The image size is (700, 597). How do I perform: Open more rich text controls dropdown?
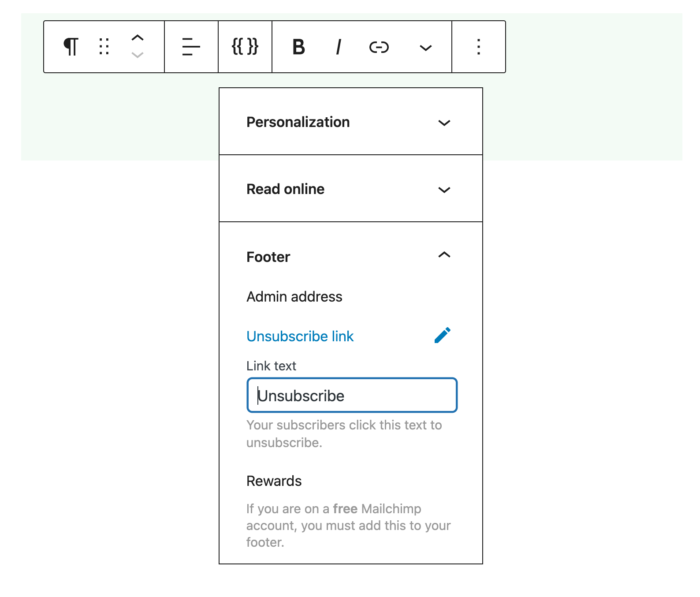tap(425, 48)
